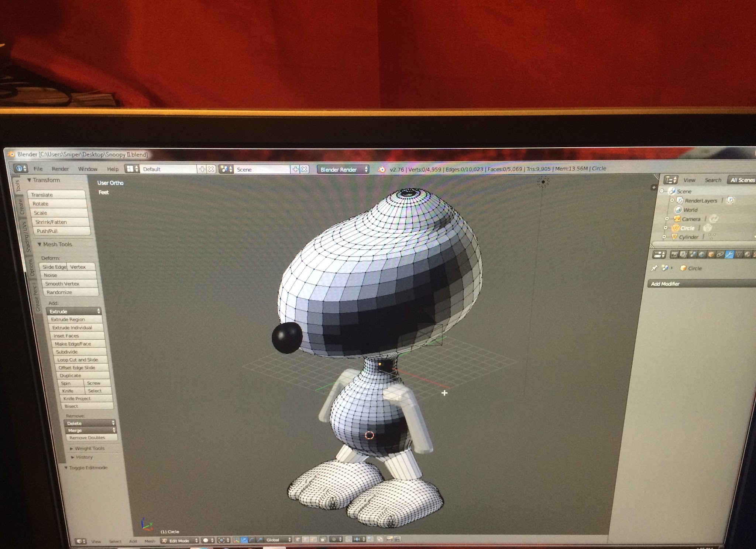This screenshot has height=549, width=756.
Task: Expand the Circle object in the outliner
Action: click(x=666, y=228)
